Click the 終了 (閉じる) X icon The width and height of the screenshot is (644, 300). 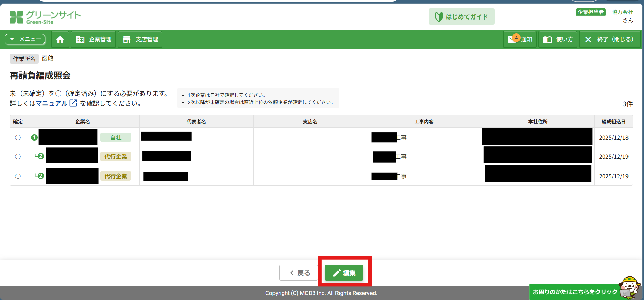(588, 40)
